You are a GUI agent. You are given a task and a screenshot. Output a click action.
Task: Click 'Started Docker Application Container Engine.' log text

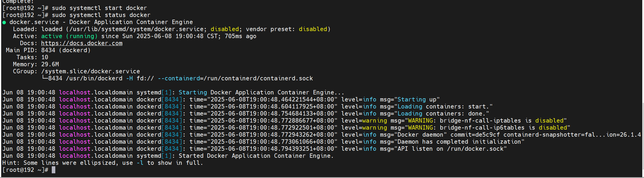(256, 156)
